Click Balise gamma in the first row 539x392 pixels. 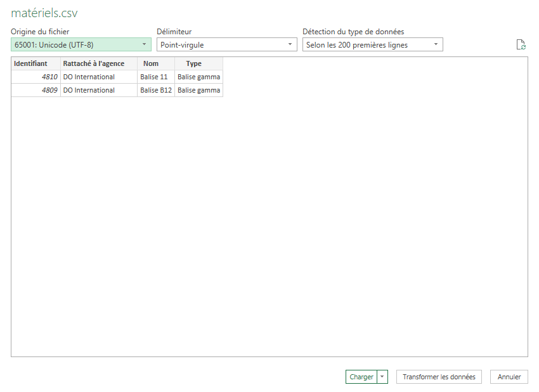[198, 77]
